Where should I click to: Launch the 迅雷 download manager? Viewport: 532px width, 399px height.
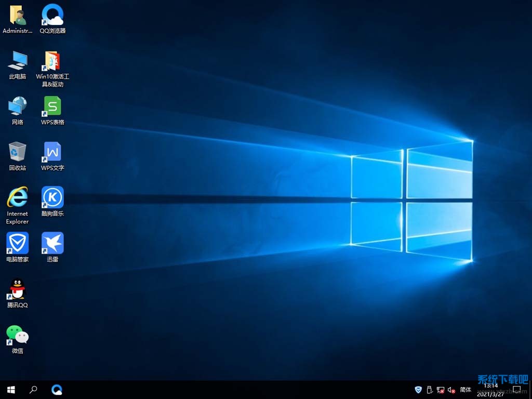pyautogui.click(x=52, y=243)
